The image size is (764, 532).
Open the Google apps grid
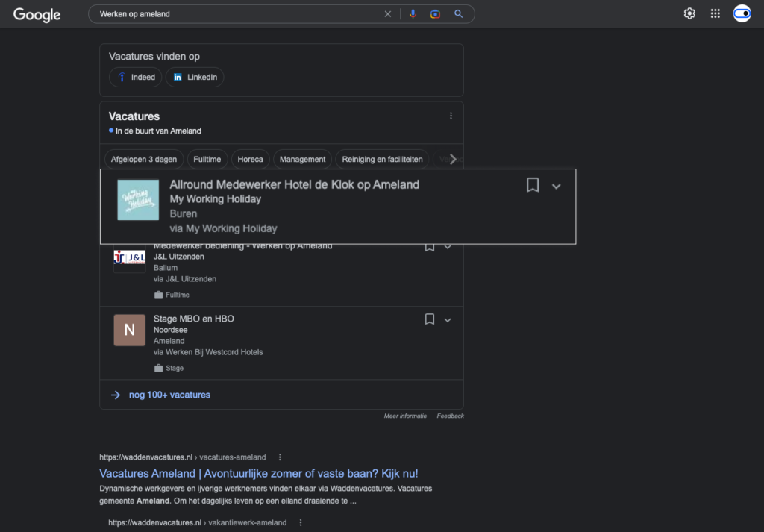[716, 13]
